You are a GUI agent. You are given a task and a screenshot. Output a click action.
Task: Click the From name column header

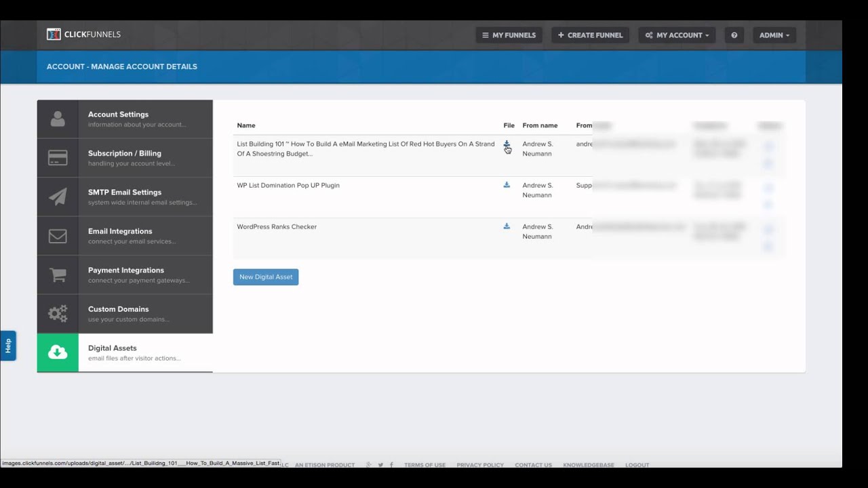tap(540, 125)
